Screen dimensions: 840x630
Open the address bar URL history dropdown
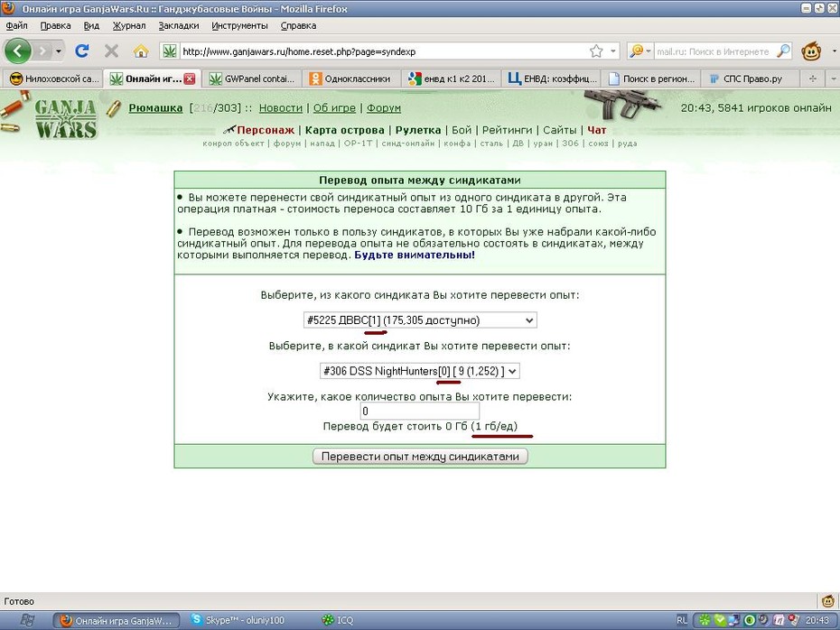tap(613, 51)
